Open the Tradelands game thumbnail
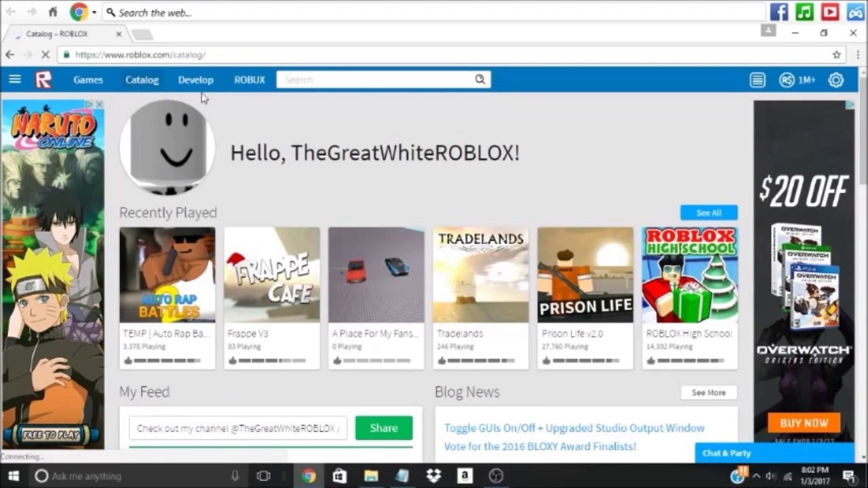The height and width of the screenshot is (488, 868). pos(481,275)
